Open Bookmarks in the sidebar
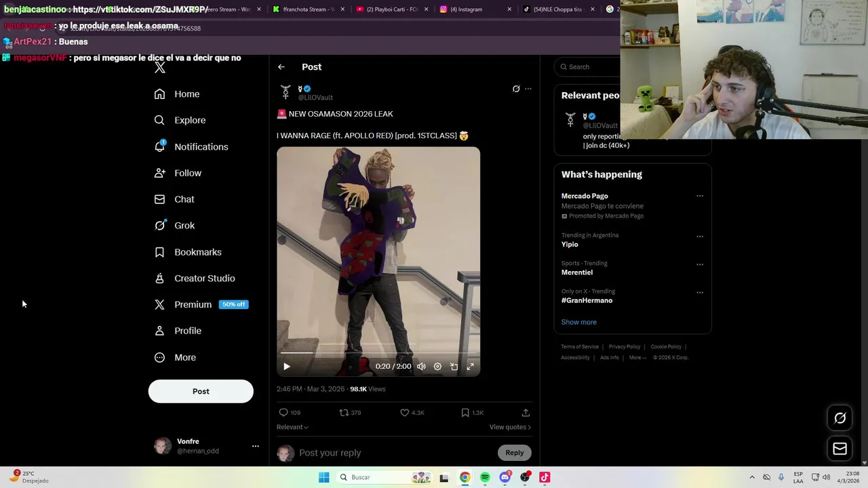This screenshot has height=488, width=868. [x=188, y=252]
